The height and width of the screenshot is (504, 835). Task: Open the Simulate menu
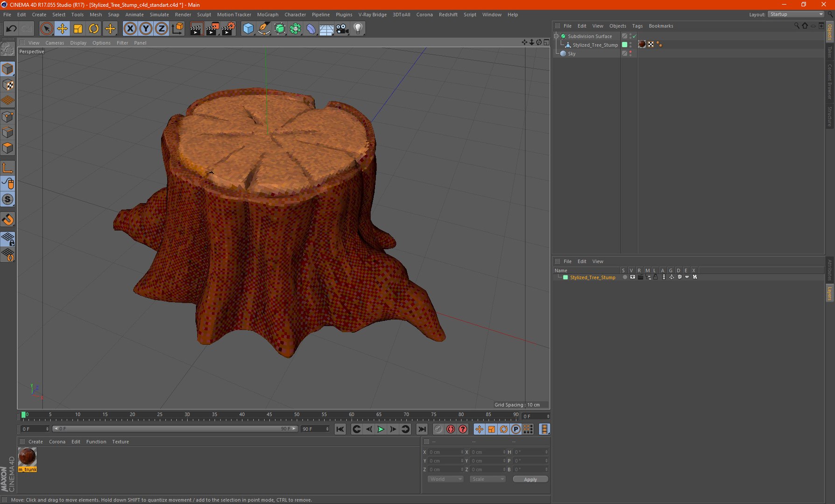click(159, 14)
